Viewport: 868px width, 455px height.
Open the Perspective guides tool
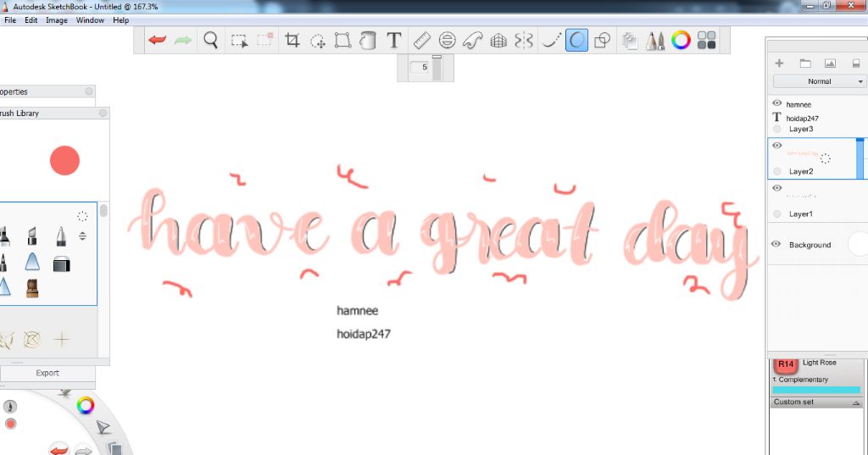[x=498, y=41]
